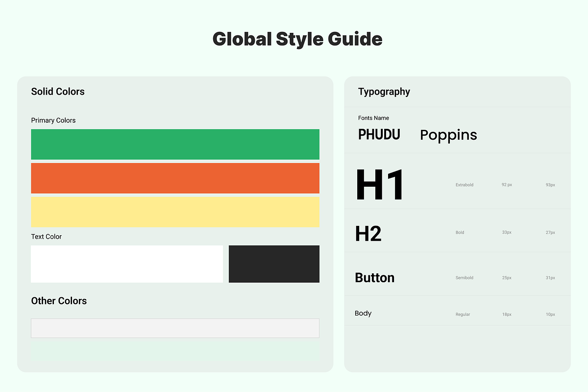This screenshot has height=392, width=588.
Task: Select the Body typography sample
Action: [363, 314]
